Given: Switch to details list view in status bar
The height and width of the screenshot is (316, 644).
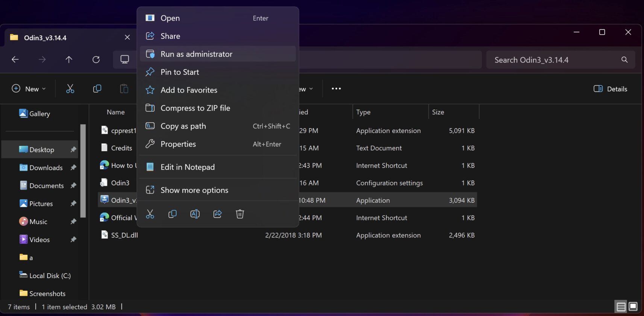Looking at the screenshot, I should (621, 307).
